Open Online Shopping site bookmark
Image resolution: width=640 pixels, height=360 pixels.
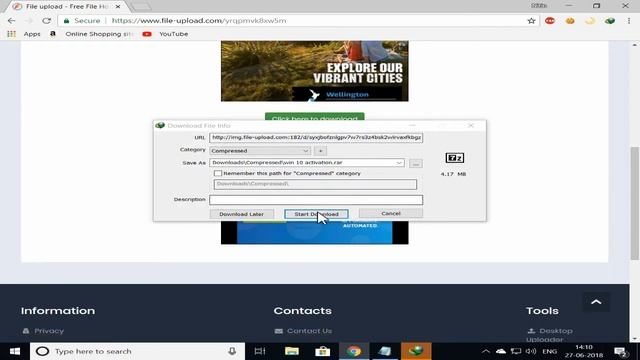tap(99, 34)
